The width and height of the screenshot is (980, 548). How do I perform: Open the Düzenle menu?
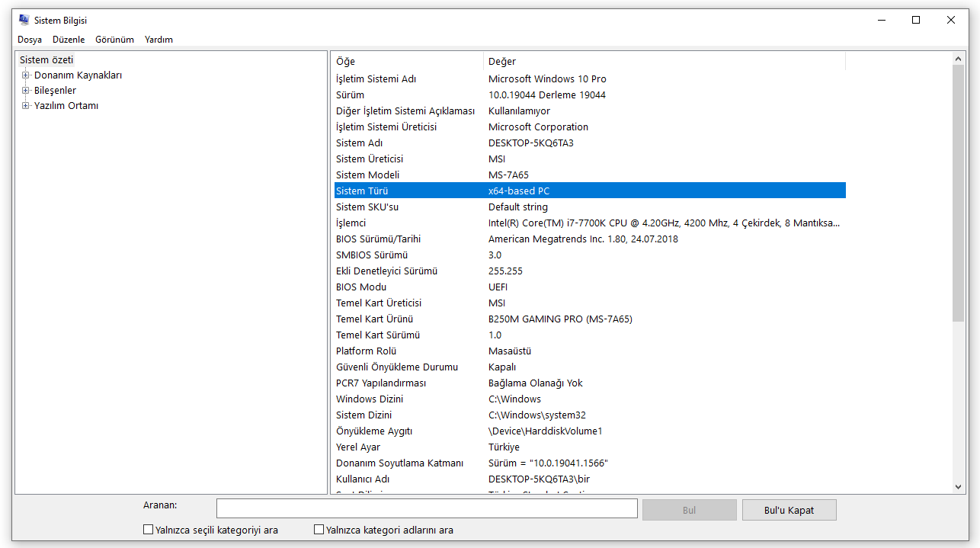pyautogui.click(x=69, y=40)
